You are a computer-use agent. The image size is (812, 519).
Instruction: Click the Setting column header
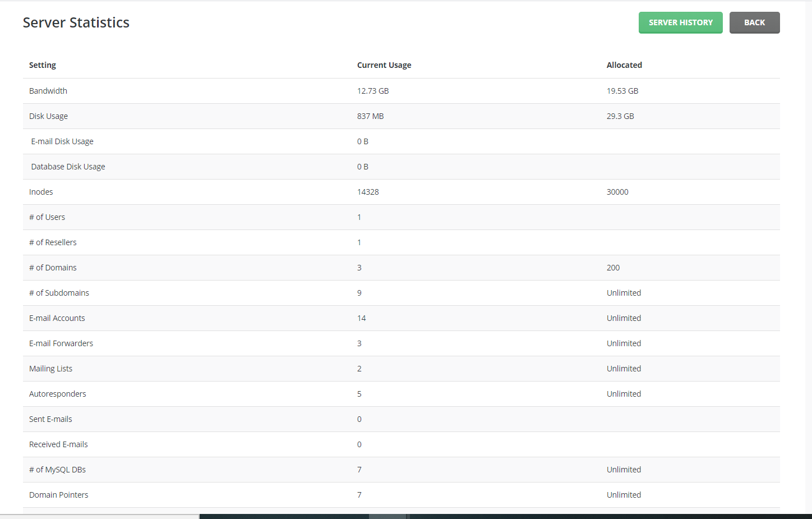pyautogui.click(x=43, y=65)
